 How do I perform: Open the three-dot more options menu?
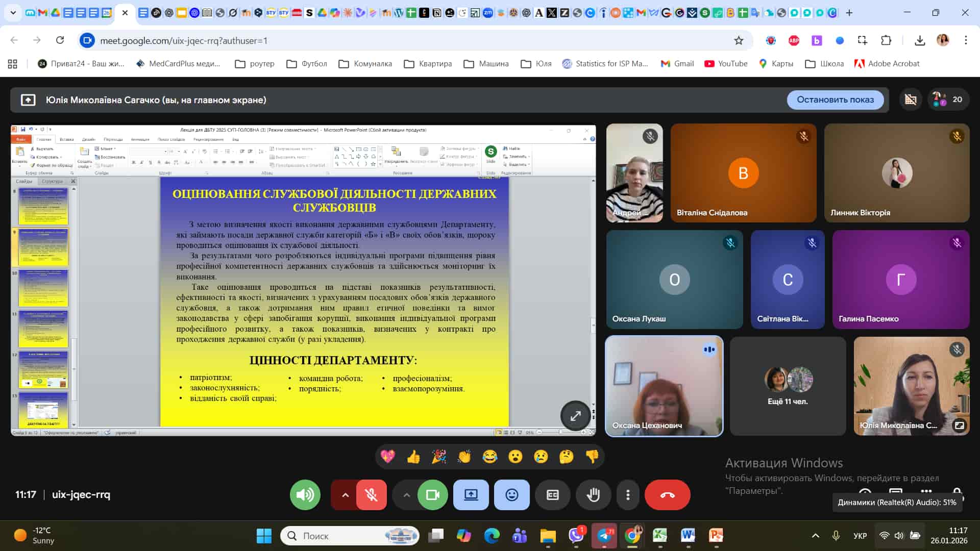(628, 495)
